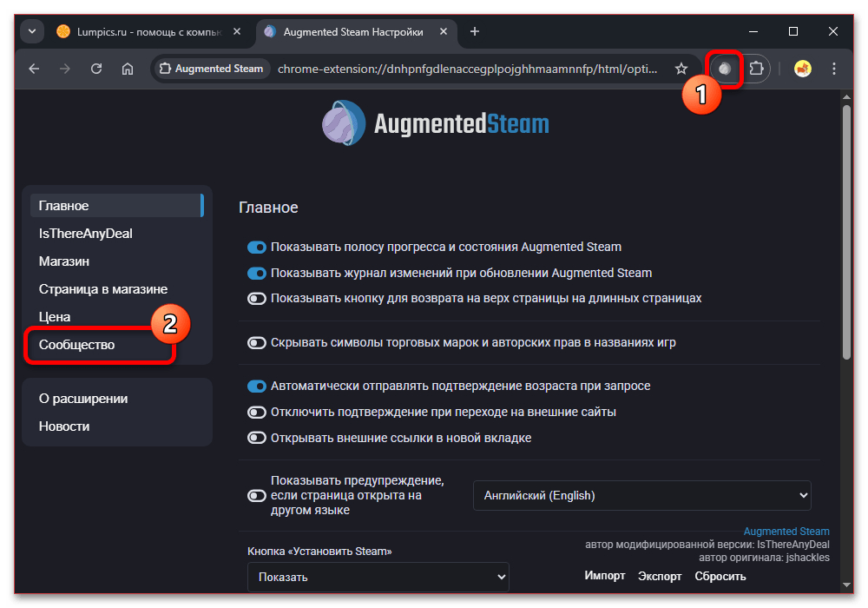Open a new tab with the plus button
Image resolution: width=868 pixels, height=608 pixels.
point(475,31)
